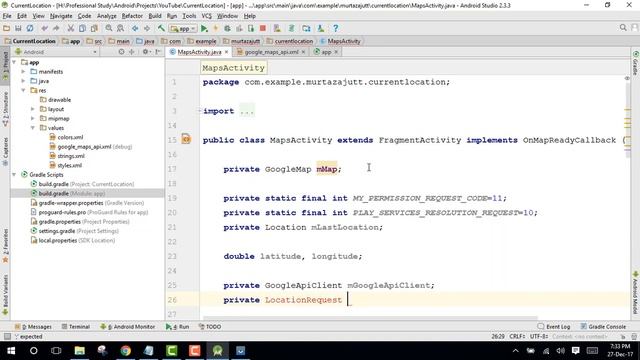The height and width of the screenshot is (360, 640).
Task: Navigate Back with the left arrow icon
Action: click(135, 28)
